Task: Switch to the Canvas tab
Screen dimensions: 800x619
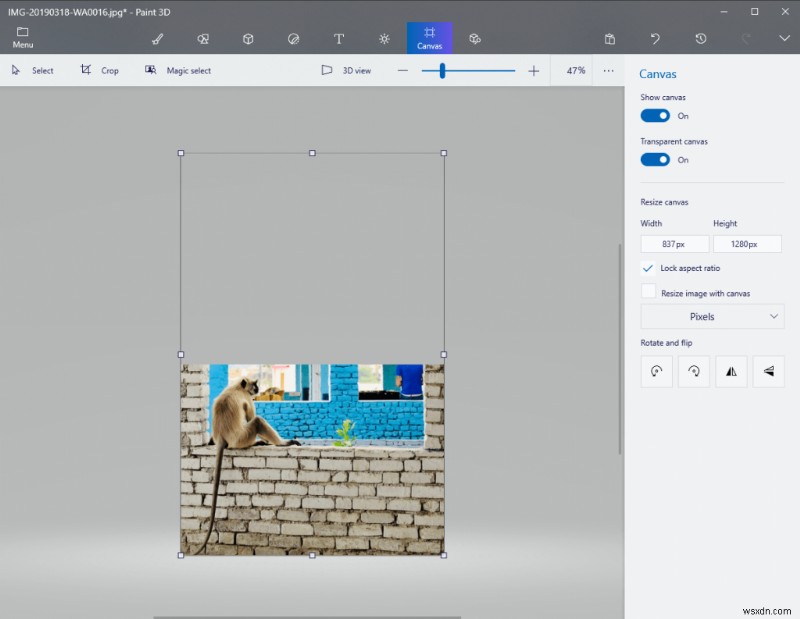Action: click(x=429, y=39)
